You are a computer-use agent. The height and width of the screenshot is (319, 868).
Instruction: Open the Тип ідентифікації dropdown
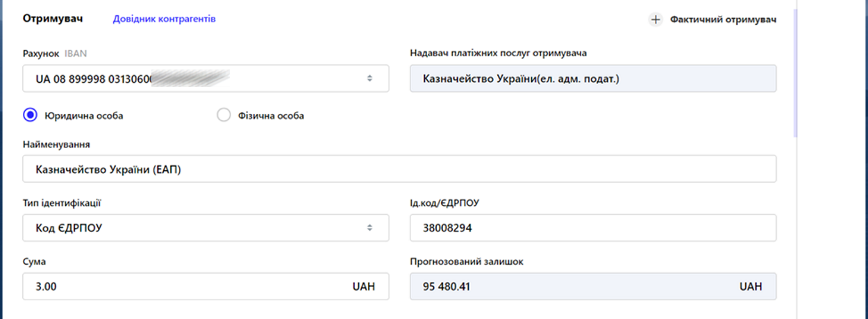pos(206,227)
